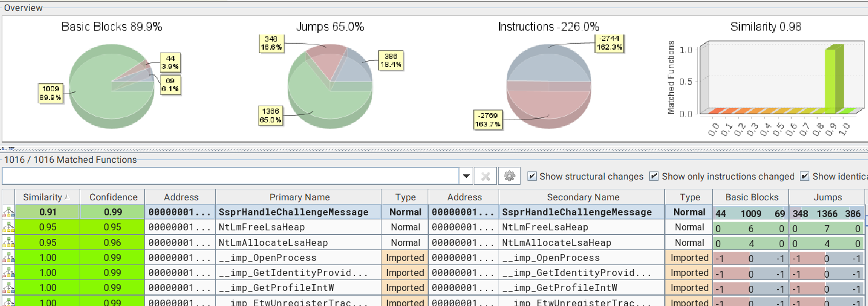Select secondary name __imp_OpenProcess cell
This screenshot has height=306, width=868.
pyautogui.click(x=582, y=258)
